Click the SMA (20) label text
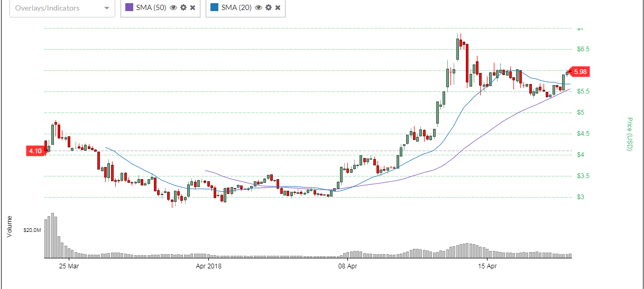 (x=236, y=8)
